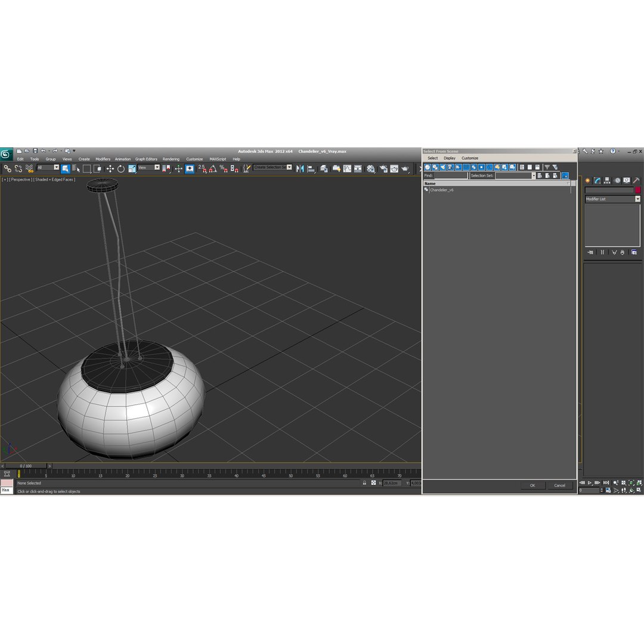The height and width of the screenshot is (644, 644).
Task: Open the MAXScript menu
Action: pos(218,159)
